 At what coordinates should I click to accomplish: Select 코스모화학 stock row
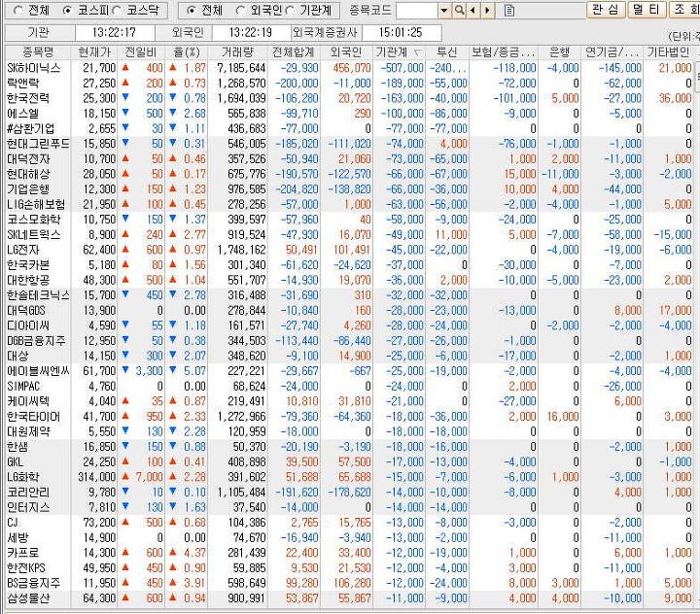(349, 220)
